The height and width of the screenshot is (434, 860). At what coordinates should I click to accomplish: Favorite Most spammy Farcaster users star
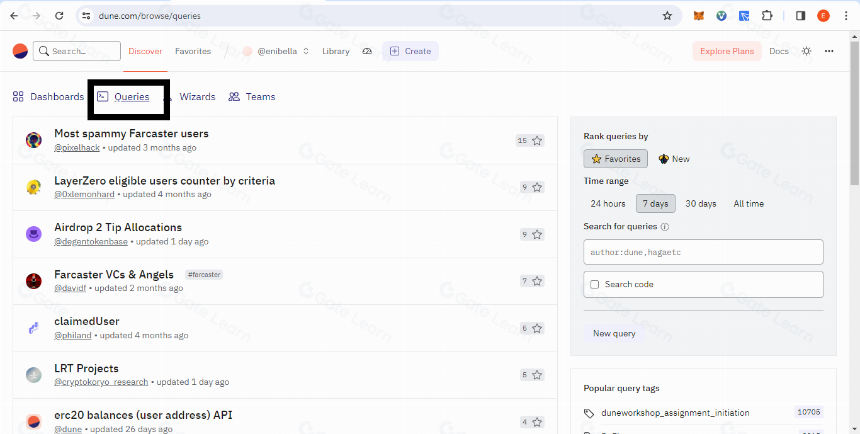(537, 140)
